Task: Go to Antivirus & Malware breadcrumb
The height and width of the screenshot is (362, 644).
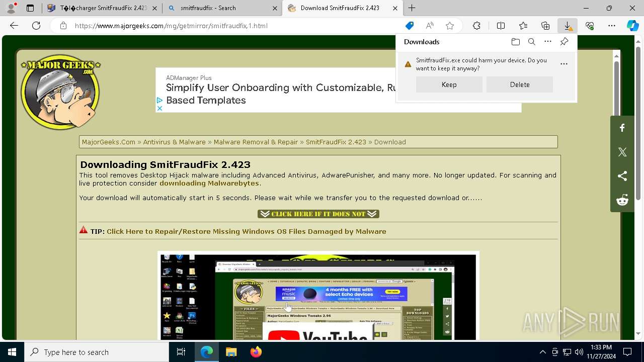Action: [x=174, y=142]
